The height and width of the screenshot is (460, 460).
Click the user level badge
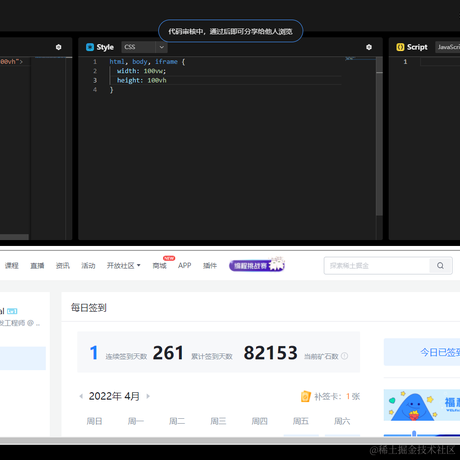tap(12, 311)
